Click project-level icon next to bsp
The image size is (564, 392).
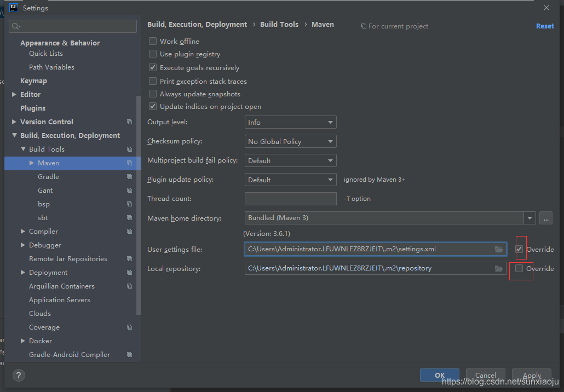[129, 204]
